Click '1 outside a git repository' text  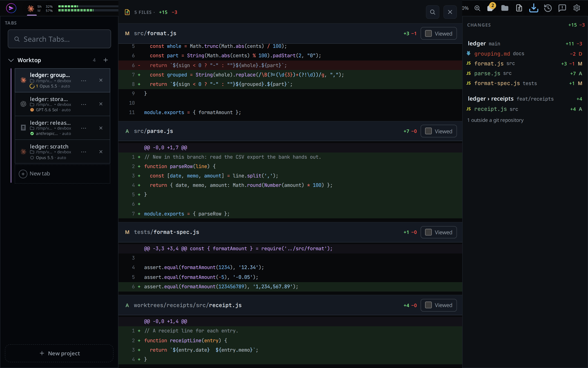(x=495, y=120)
